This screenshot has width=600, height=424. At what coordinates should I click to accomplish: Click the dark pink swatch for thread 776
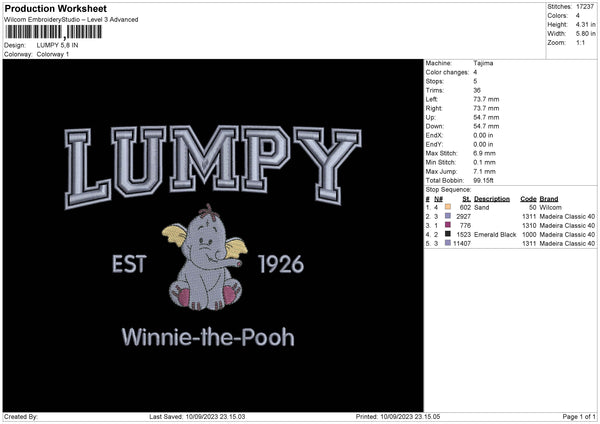[447, 225]
